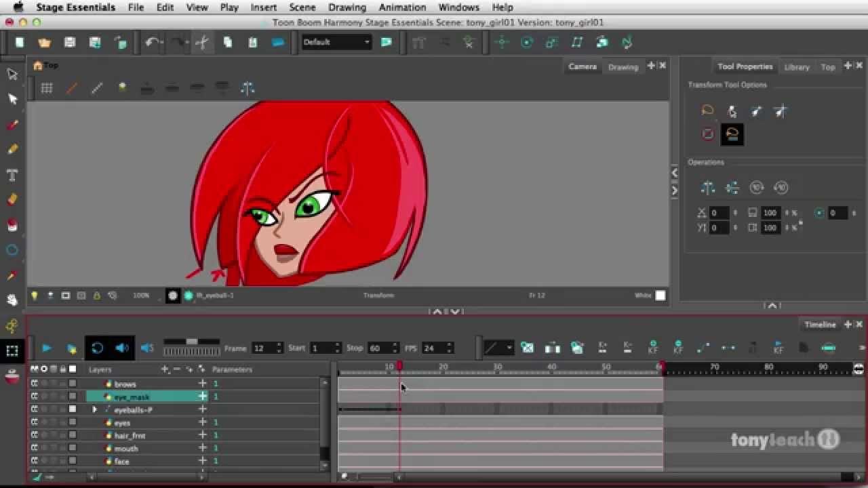Click the light bulb icon in Camera status bar
This screenshot has height=488, width=868.
[34, 296]
